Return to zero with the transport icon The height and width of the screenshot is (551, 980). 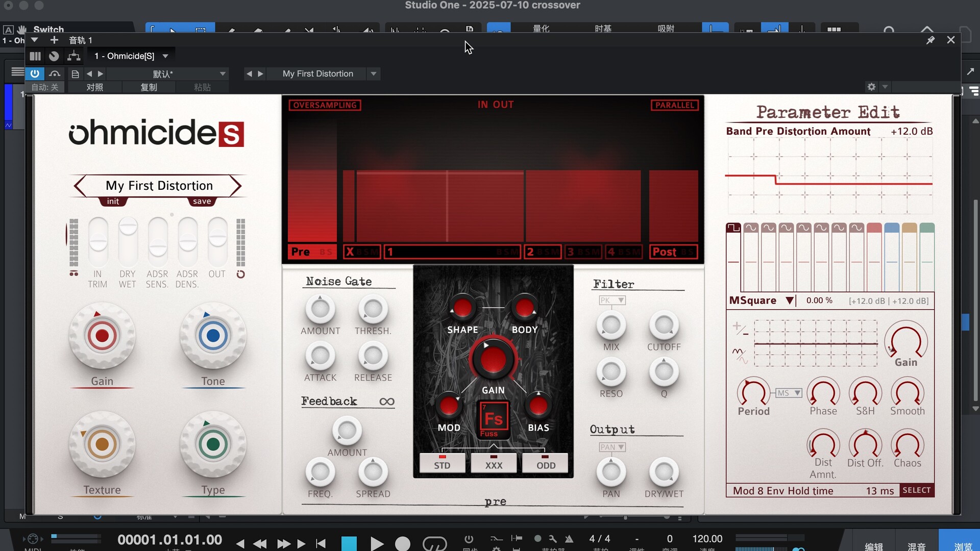(x=321, y=544)
